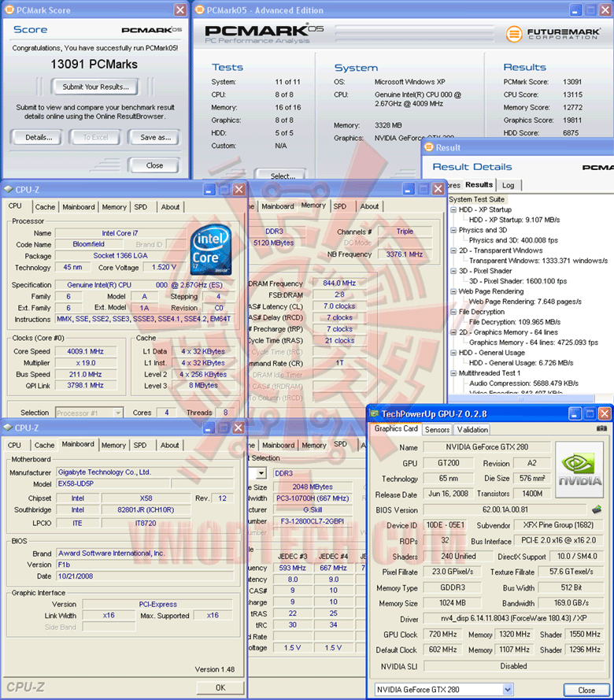Open the Cache tab in the CPU-Z Processor window
The image size is (614, 700).
pyautogui.click(x=45, y=207)
